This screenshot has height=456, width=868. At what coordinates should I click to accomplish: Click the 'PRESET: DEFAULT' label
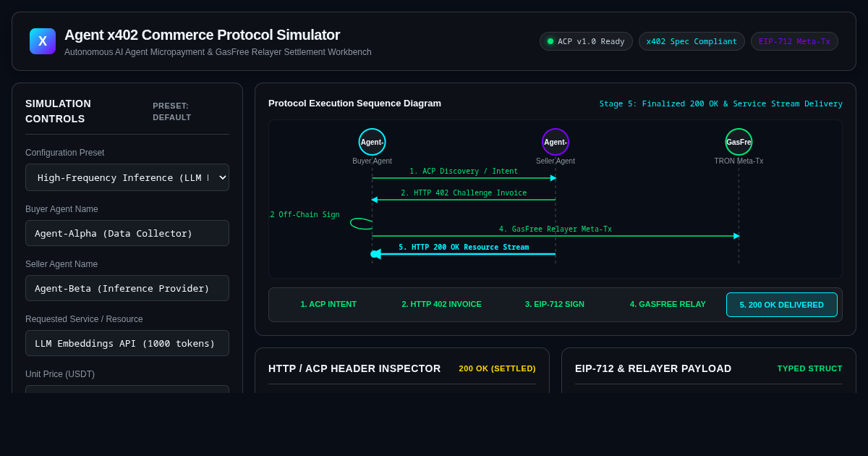coord(172,111)
